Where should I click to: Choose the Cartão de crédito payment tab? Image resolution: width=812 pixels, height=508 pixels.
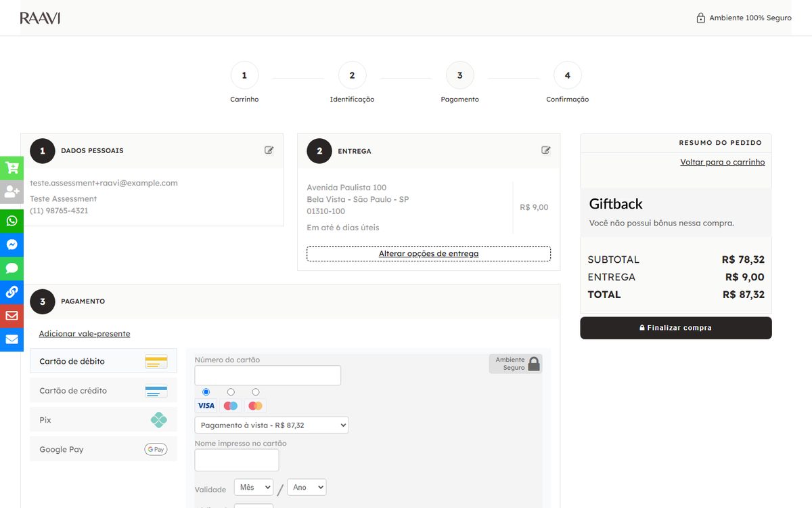(104, 391)
